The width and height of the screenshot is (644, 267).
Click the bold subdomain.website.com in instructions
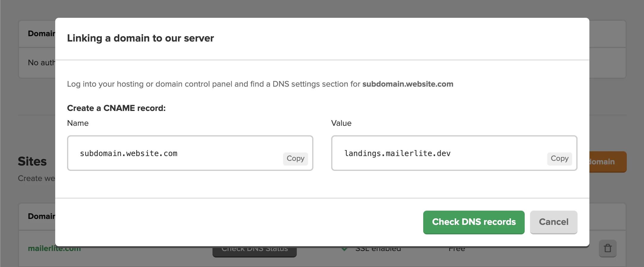tap(408, 84)
